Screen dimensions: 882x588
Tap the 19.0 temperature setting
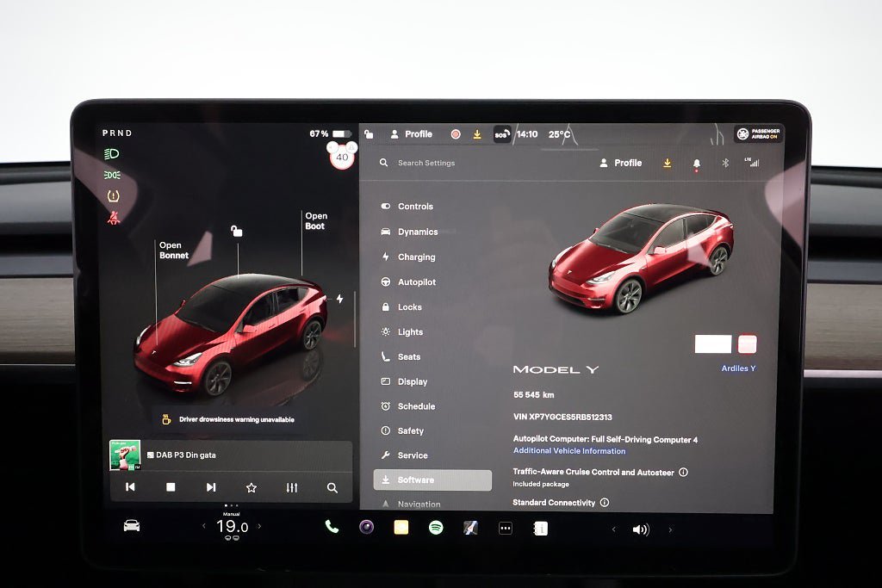tap(232, 527)
